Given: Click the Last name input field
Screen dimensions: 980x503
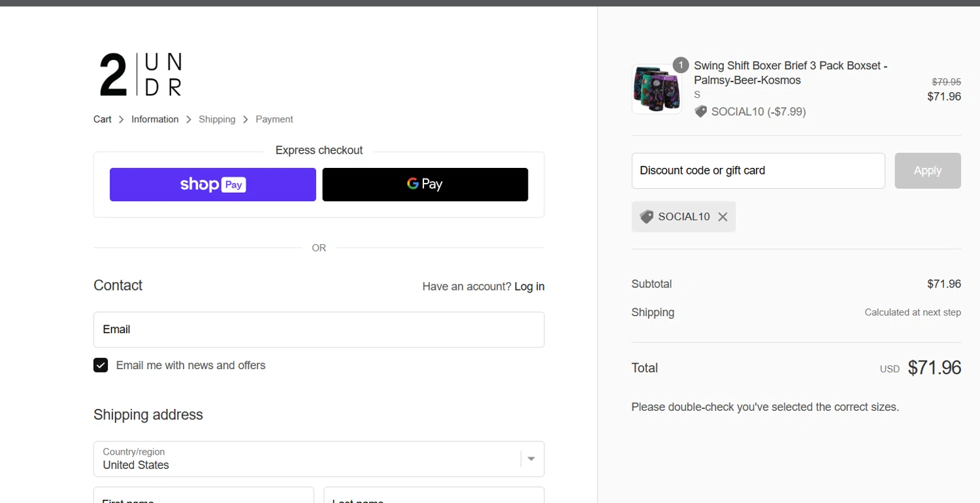Looking at the screenshot, I should point(434,495).
